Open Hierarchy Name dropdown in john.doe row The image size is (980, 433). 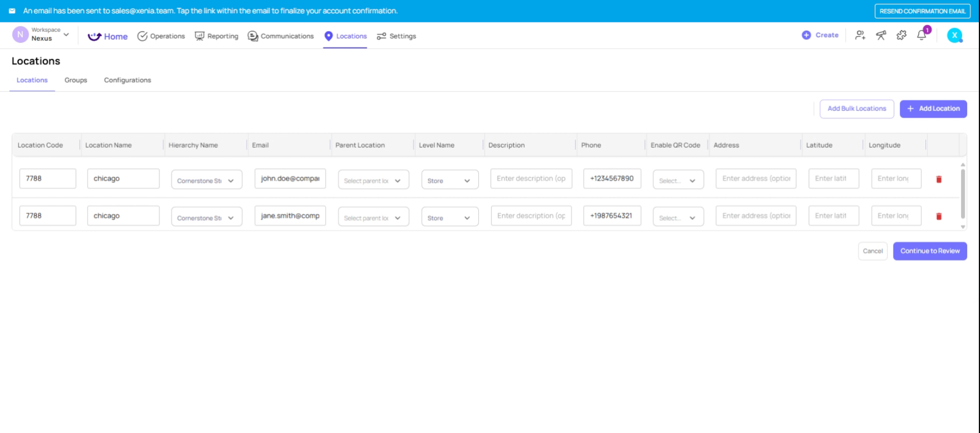click(x=207, y=180)
